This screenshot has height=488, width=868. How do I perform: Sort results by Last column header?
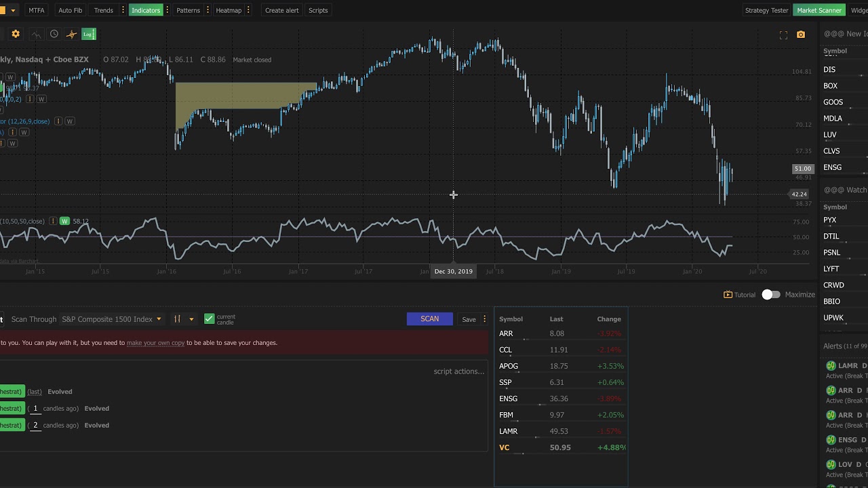pyautogui.click(x=556, y=319)
